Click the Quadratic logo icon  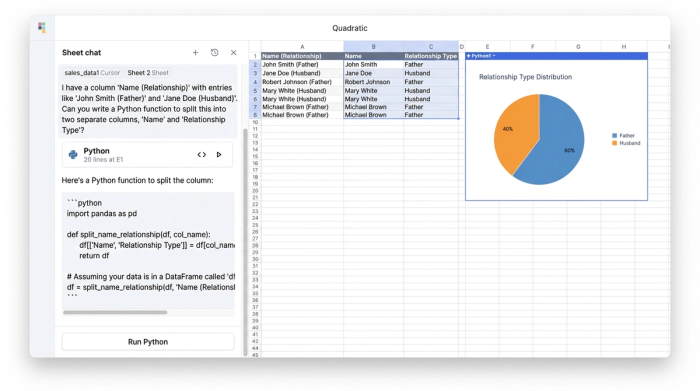42,28
